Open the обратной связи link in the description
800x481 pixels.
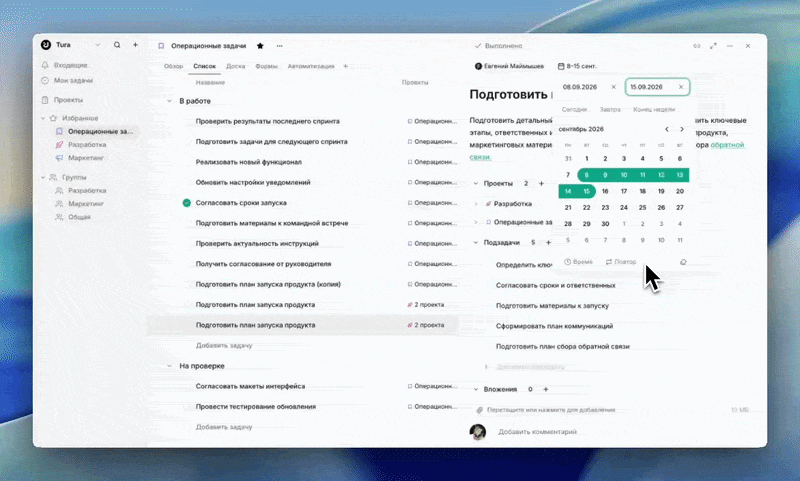[727, 145]
